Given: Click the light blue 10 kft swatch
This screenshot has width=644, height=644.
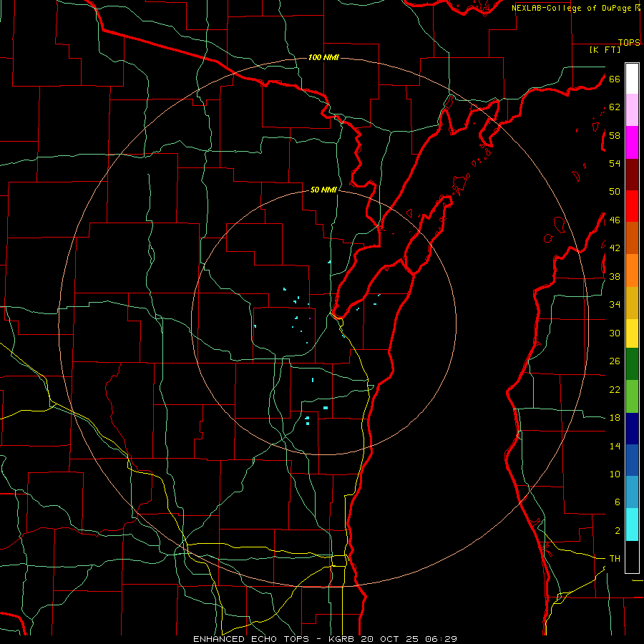Looking at the screenshot, I should coord(632,492).
